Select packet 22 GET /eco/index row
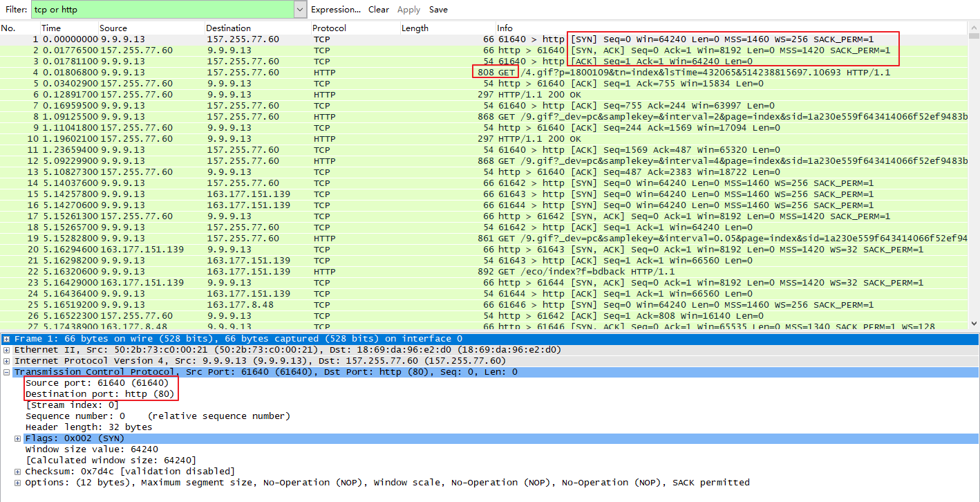The height and width of the screenshot is (502, 980). tap(484, 272)
